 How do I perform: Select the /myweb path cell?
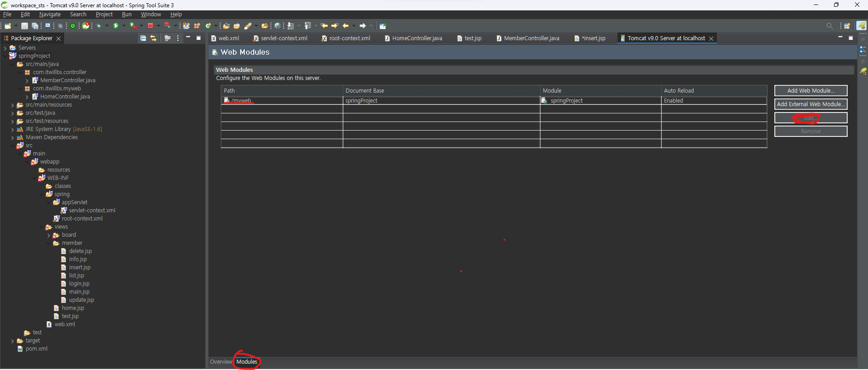click(x=282, y=101)
